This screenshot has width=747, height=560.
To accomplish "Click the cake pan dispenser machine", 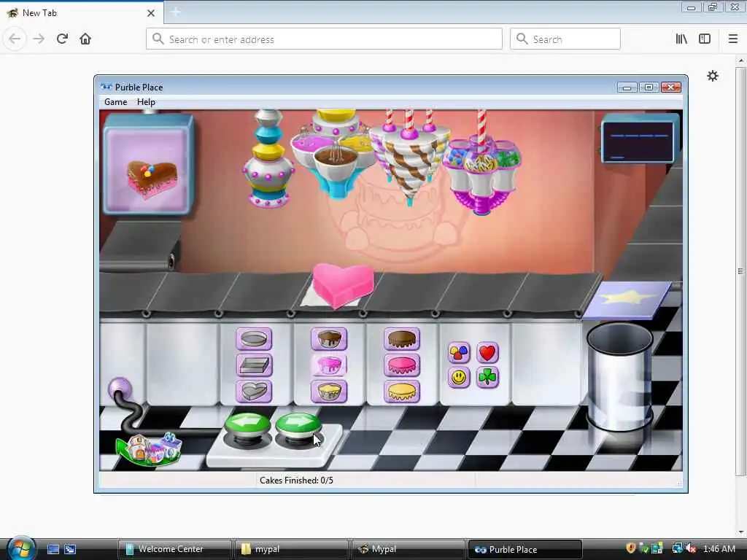I will click(268, 158).
